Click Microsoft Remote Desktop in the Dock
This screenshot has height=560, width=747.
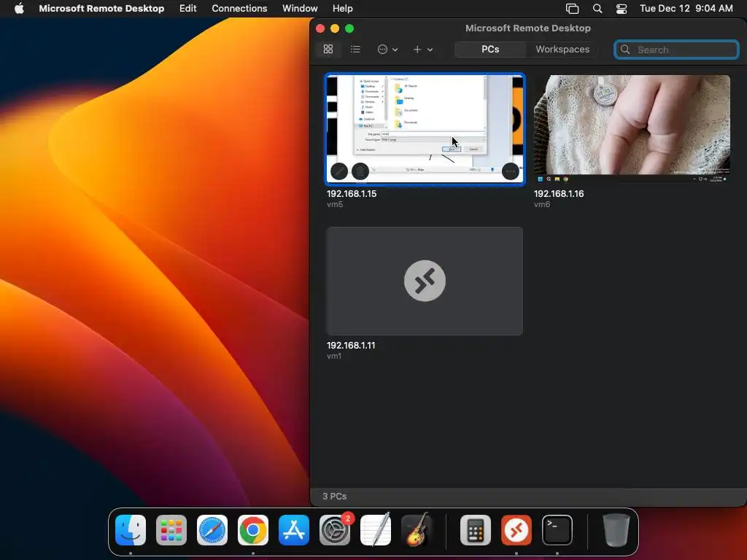[x=516, y=530]
